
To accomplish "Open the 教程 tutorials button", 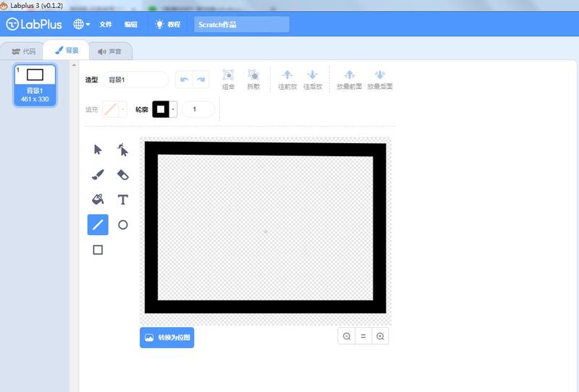I will [x=167, y=25].
